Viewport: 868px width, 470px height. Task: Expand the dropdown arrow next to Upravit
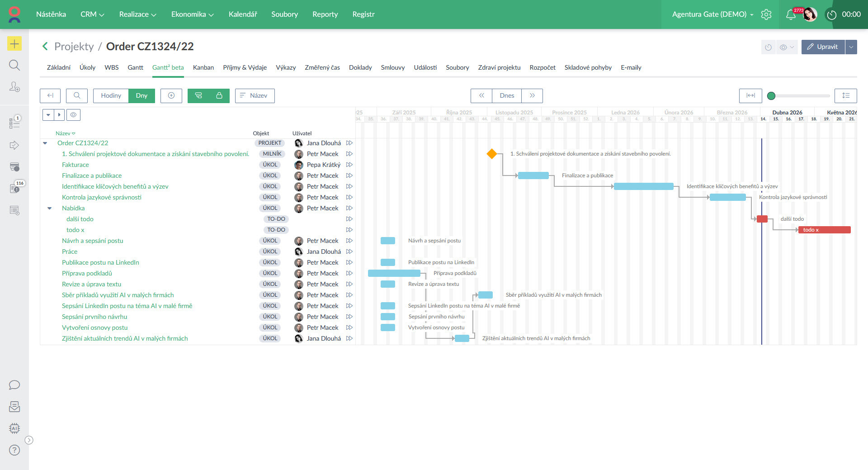point(851,47)
